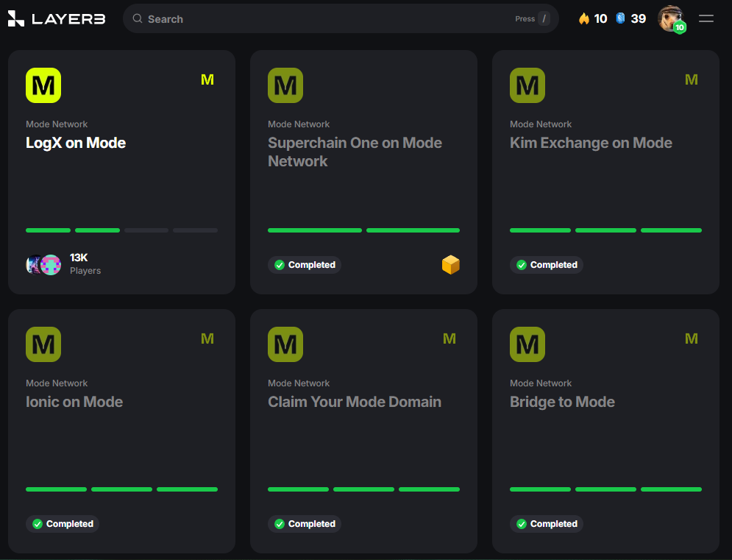
Task: Click the Layer3 logo in header
Action: [x=56, y=19]
